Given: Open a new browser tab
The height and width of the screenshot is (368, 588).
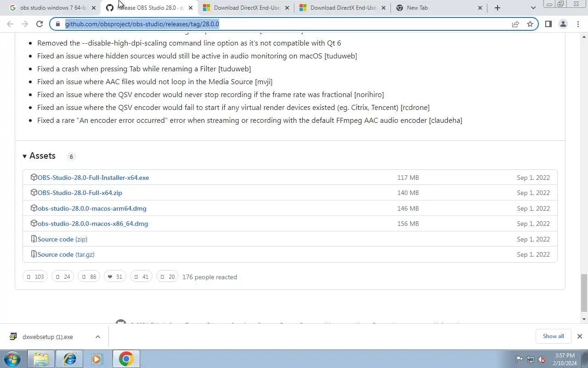Looking at the screenshot, I should coord(498,8).
